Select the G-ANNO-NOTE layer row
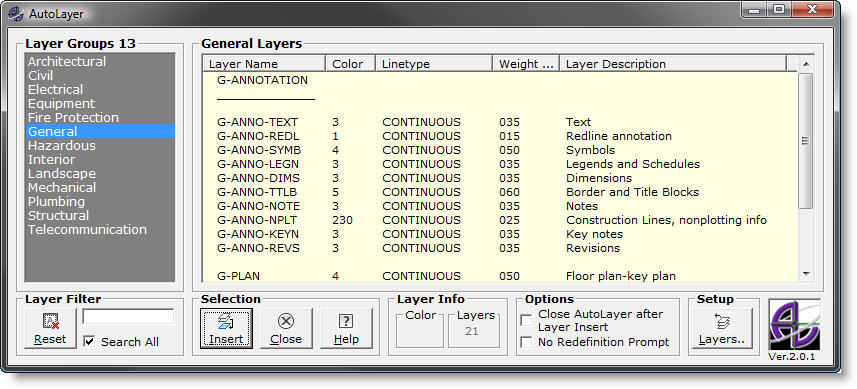Image resolution: width=857 pixels, height=389 pixels. [499, 206]
